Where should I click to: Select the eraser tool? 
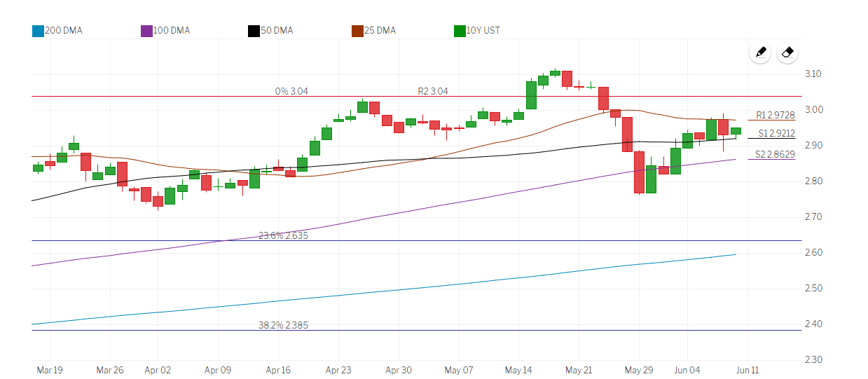point(787,53)
